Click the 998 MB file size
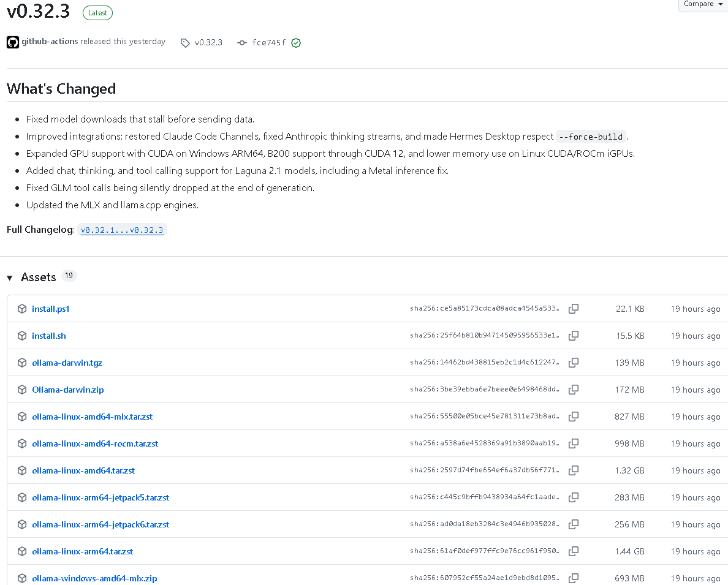This screenshot has width=728, height=585. (629, 443)
